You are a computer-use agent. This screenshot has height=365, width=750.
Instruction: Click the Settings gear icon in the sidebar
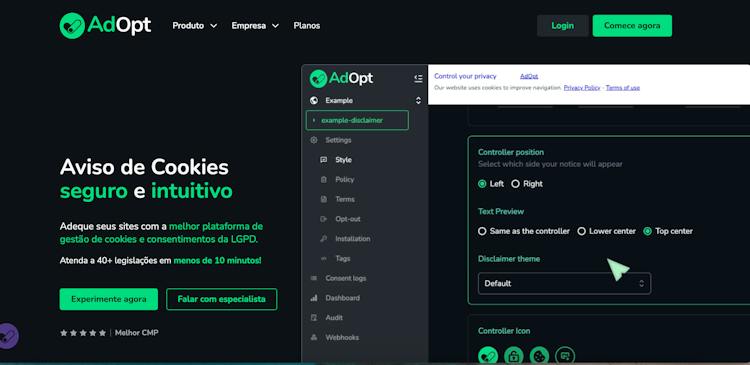tap(314, 140)
